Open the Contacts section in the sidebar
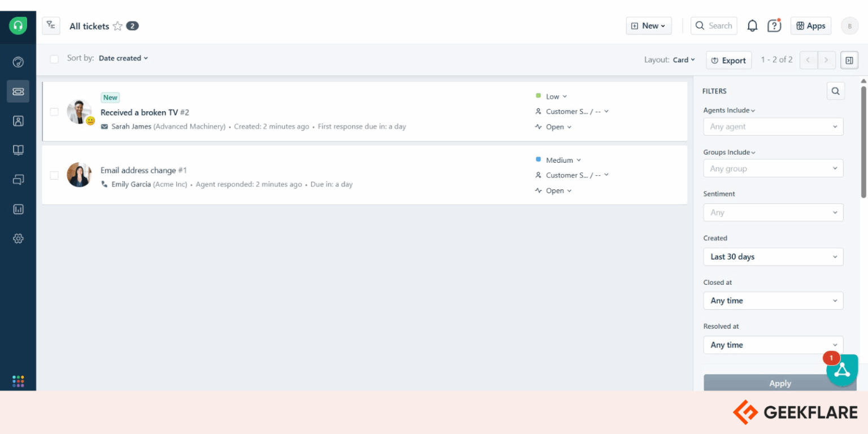 pos(18,120)
